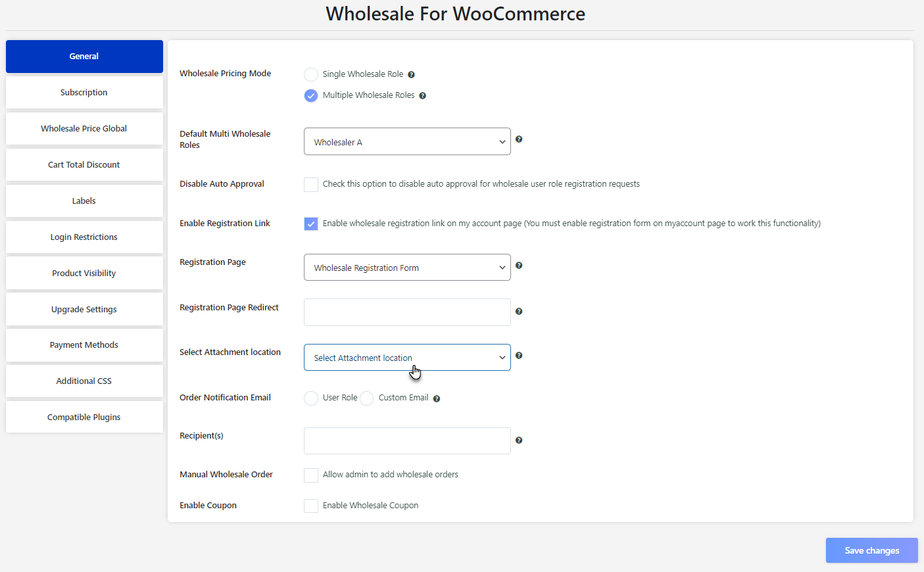Click help icon next to Custom Email option

(437, 399)
